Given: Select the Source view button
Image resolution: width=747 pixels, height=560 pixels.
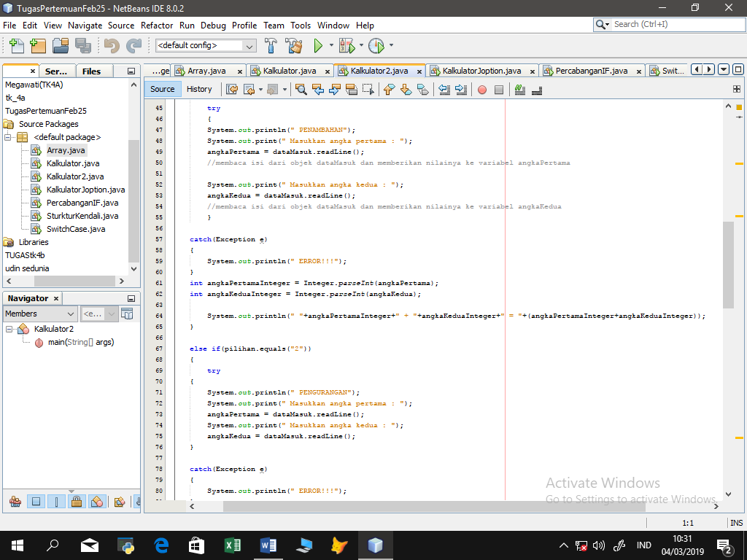Looking at the screenshot, I should tap(163, 89).
